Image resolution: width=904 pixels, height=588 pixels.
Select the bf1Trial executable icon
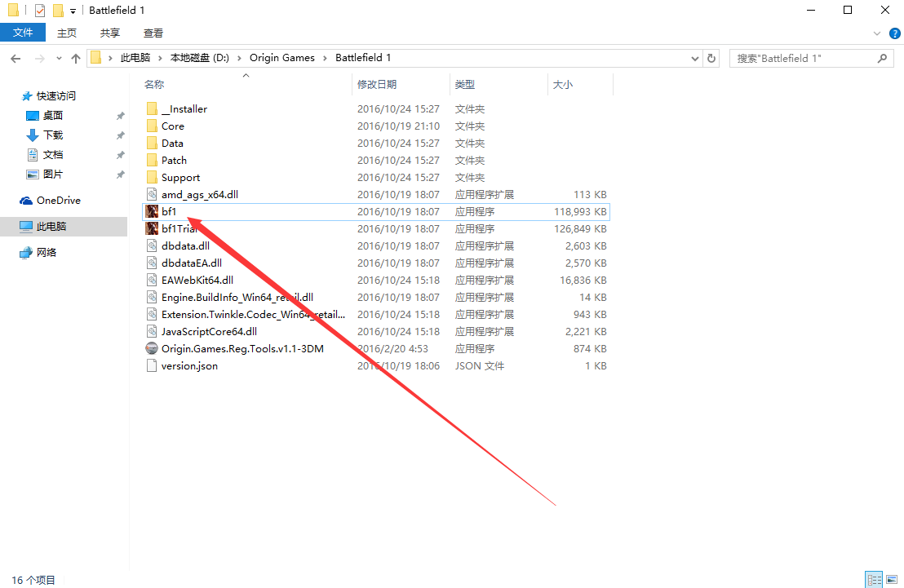pyautogui.click(x=152, y=228)
